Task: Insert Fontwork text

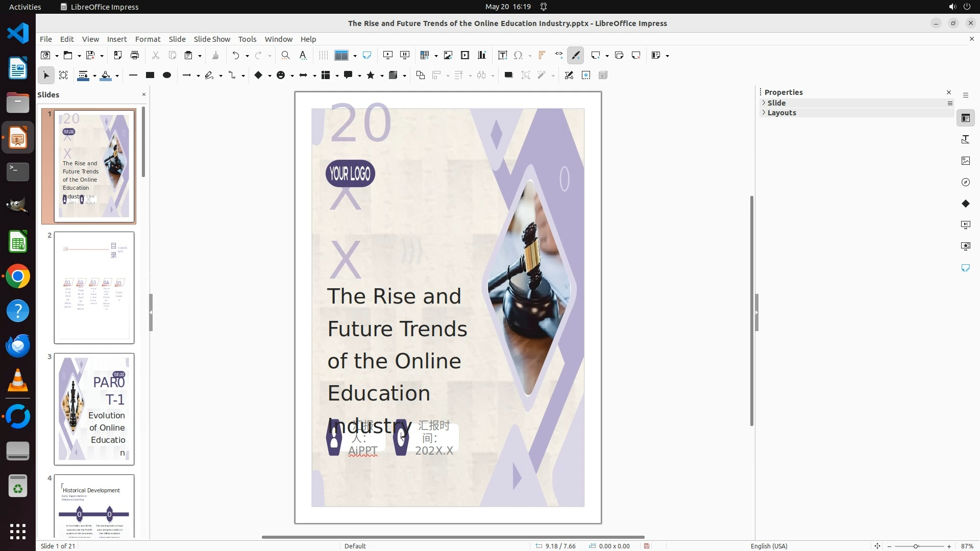Action: [542, 55]
